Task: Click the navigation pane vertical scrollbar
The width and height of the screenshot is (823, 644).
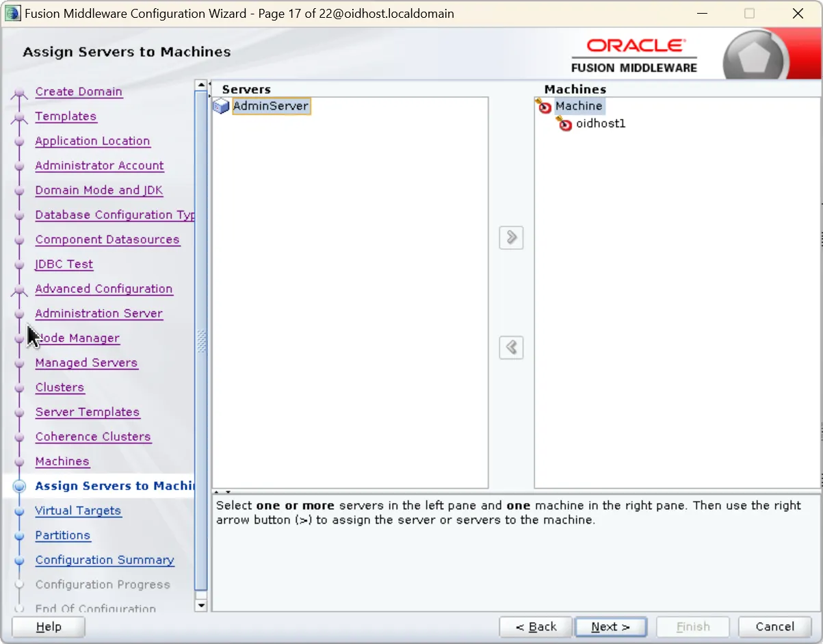Action: [x=201, y=341]
